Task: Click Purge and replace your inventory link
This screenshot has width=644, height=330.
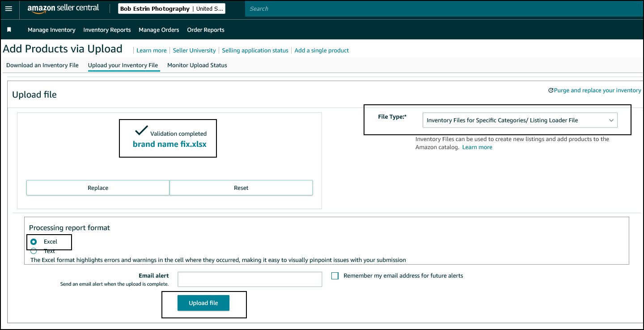Action: click(597, 90)
